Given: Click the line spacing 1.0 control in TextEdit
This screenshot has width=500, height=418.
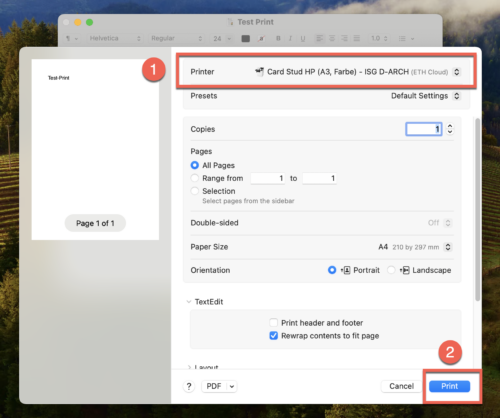Looking at the screenshot, I should pos(379,38).
